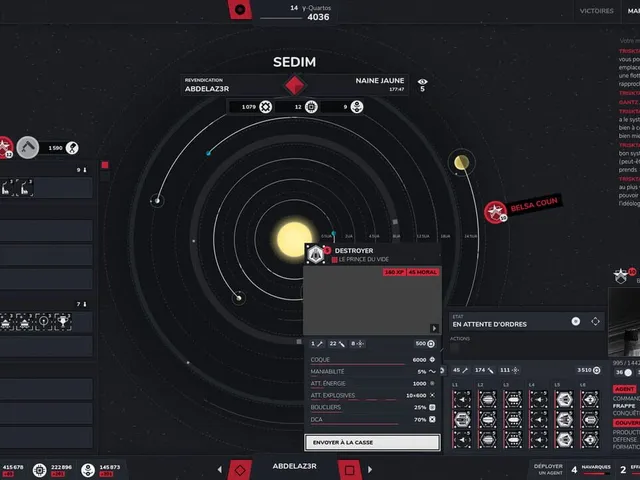Viewport: 640px width, 480px height.
Task: Select the first ship in line L5
Action: (564, 399)
